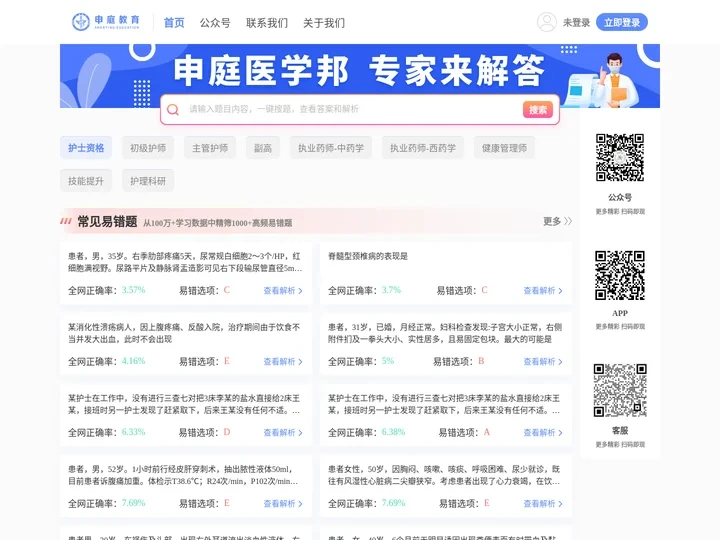Open question 脊髓型颈椎病的表现是
The width and height of the screenshot is (720, 540).
(x=368, y=256)
